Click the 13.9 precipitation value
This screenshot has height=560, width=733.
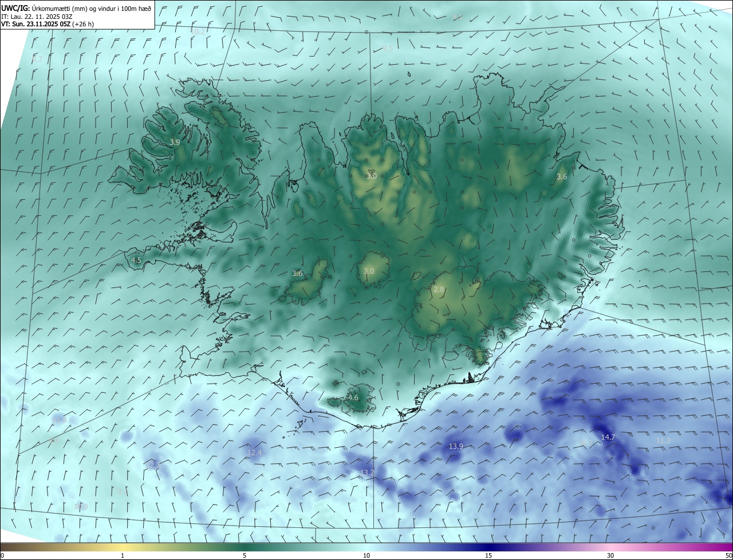pyautogui.click(x=456, y=446)
